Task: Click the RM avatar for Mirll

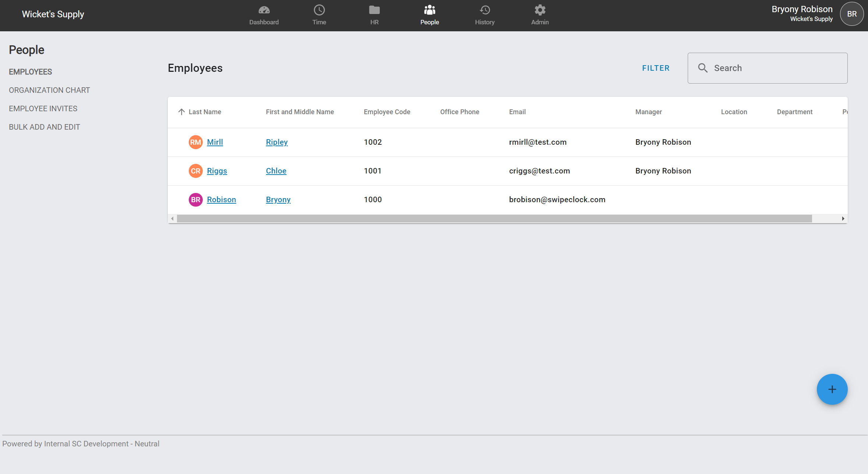Action: click(x=195, y=142)
